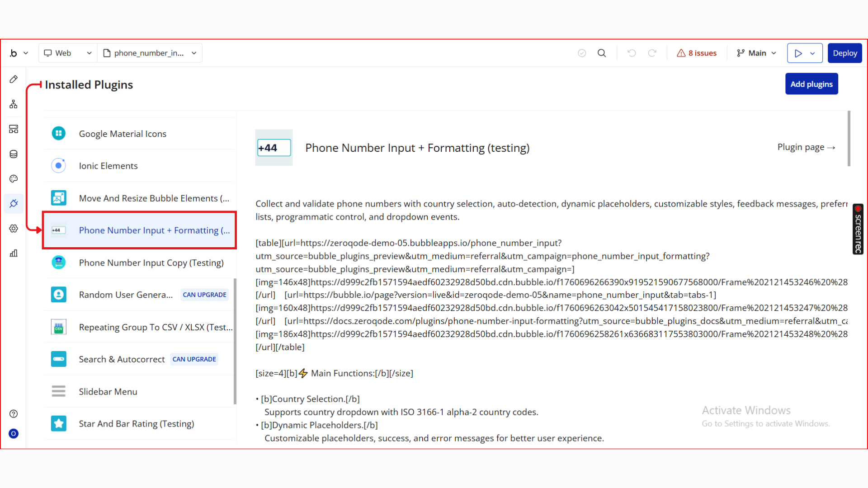
Task: Open the Plugin page link
Action: (x=806, y=147)
